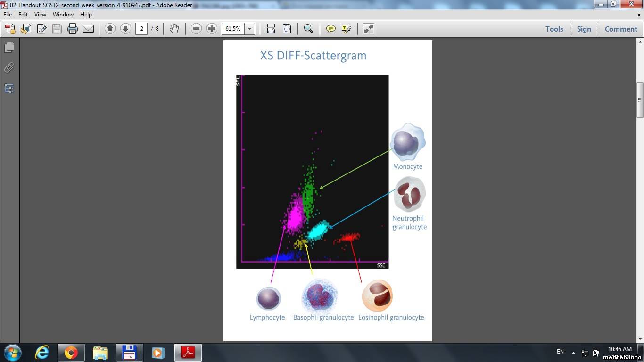Click the Print file icon
The width and height of the screenshot is (644, 362).
pyautogui.click(x=73, y=29)
